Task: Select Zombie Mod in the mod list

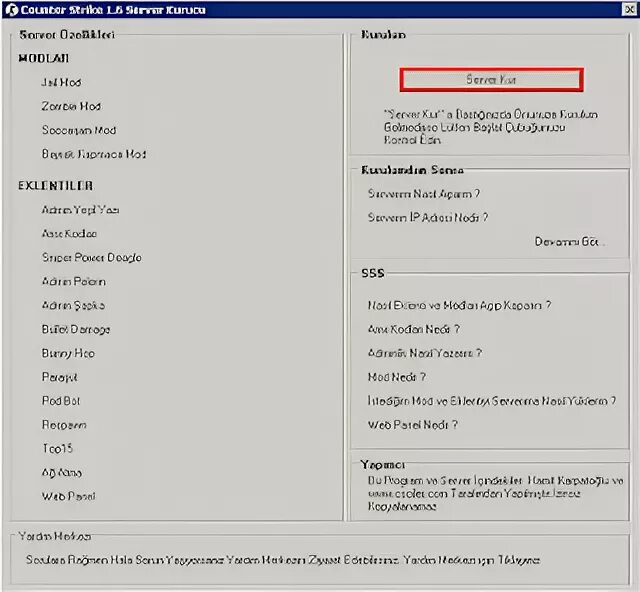Action: (71, 106)
